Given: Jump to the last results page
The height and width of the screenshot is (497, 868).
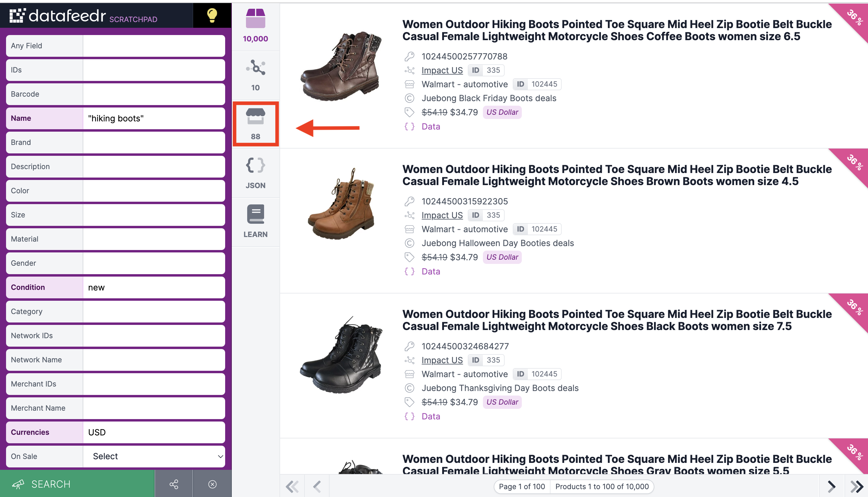Looking at the screenshot, I should pos(857,486).
